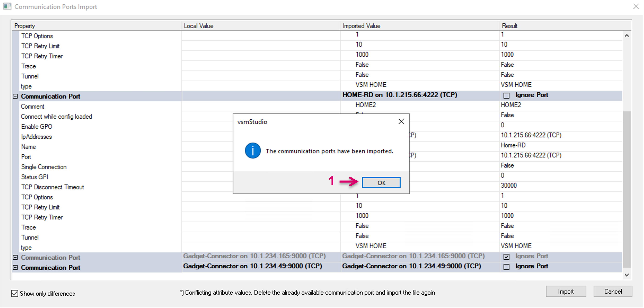Click the Communication Ports Import window icon
The height and width of the screenshot is (308, 644).
(7, 6)
